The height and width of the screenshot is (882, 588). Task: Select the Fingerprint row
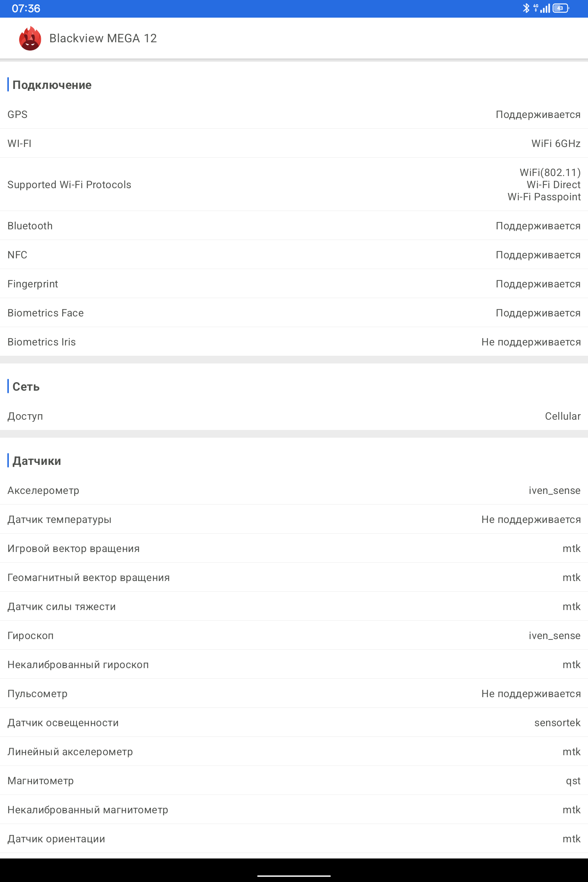[294, 284]
